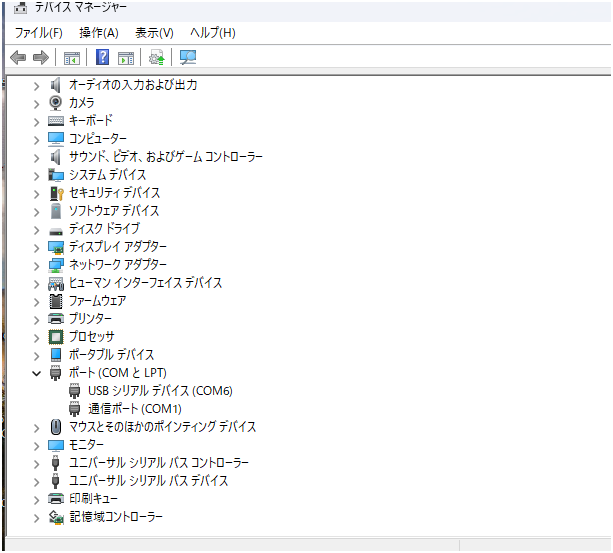
Task: Click the show/hide console tree toolbar icon
Action: tap(72, 58)
